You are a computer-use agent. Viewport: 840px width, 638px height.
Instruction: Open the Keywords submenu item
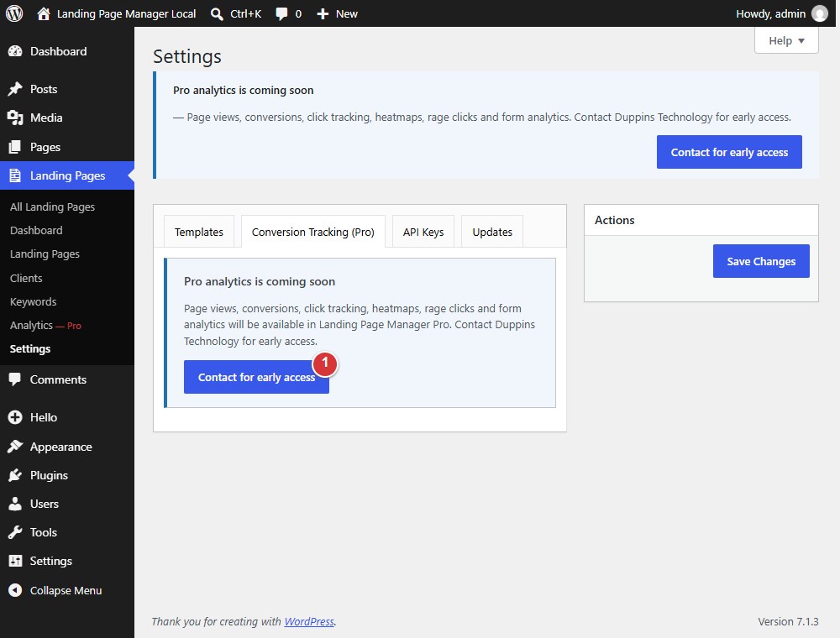coord(34,301)
